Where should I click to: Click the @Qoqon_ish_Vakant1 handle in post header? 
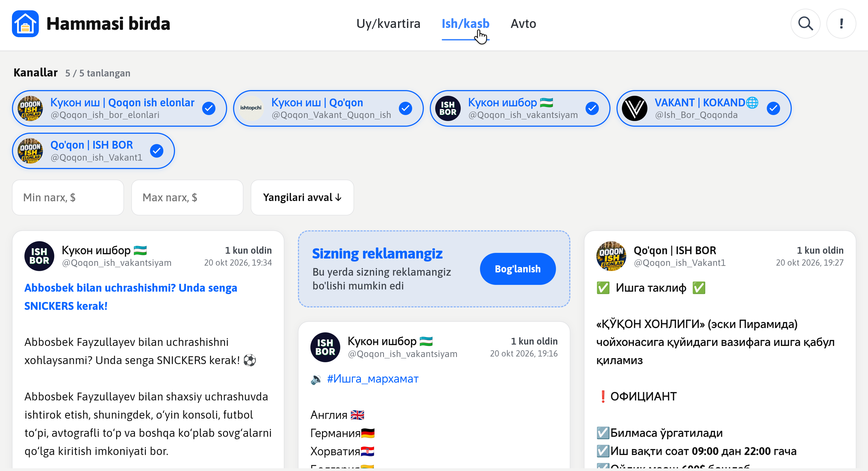[x=679, y=263]
